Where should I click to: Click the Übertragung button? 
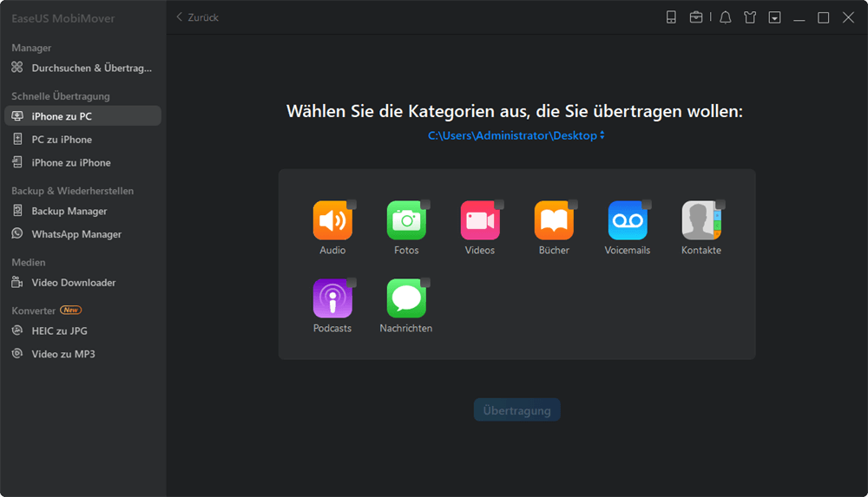[517, 410]
